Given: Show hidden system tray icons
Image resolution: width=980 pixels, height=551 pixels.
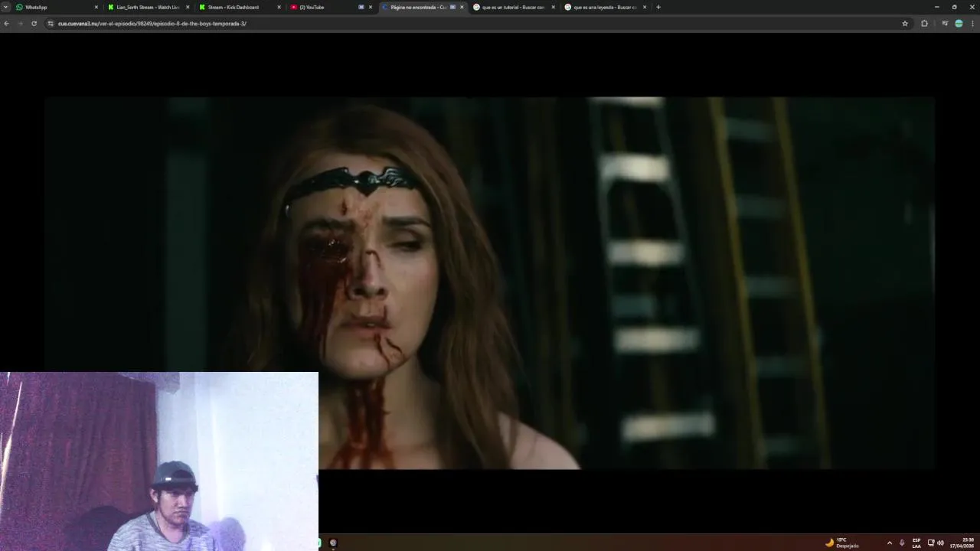Looking at the screenshot, I should click(x=889, y=543).
